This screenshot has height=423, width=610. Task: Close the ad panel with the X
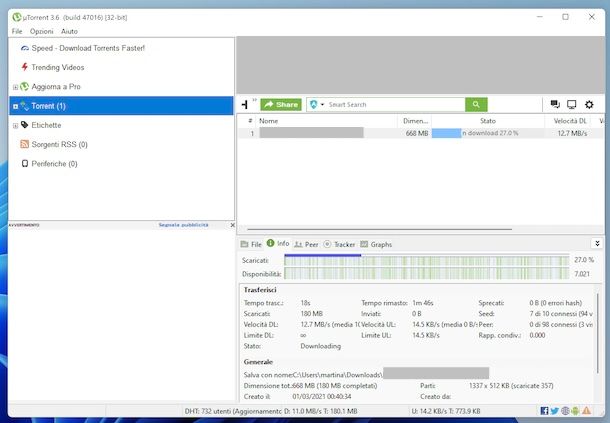pos(232,225)
